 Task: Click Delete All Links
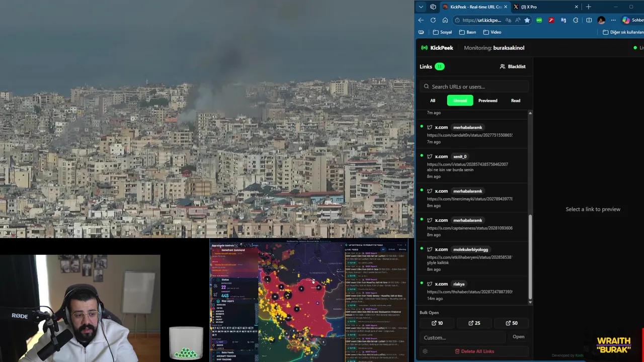474,351
